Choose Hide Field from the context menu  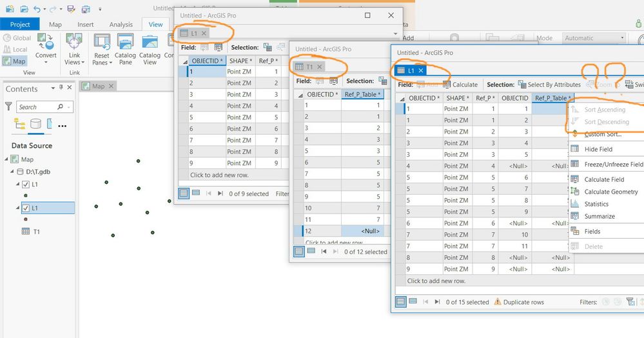click(598, 149)
